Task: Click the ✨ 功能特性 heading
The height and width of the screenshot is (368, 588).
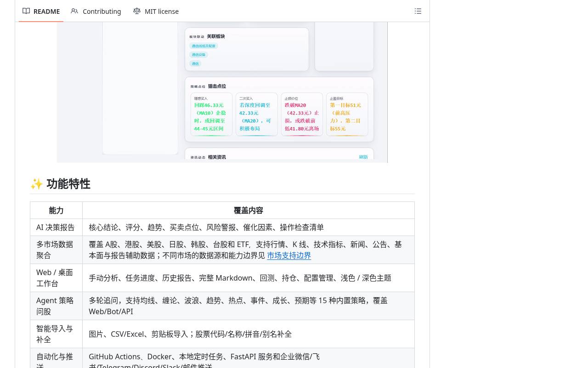Action: 60,184
